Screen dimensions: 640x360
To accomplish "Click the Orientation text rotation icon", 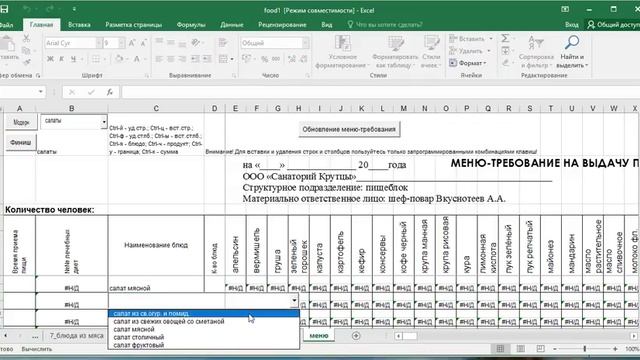I will click(196, 42).
